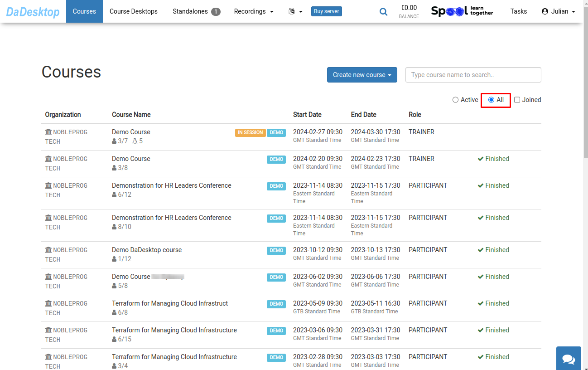Click organization building icon in 2023-06-02 row

48,277
